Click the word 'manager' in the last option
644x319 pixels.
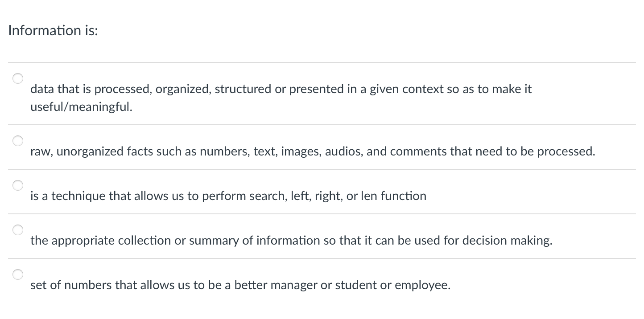[x=294, y=285]
